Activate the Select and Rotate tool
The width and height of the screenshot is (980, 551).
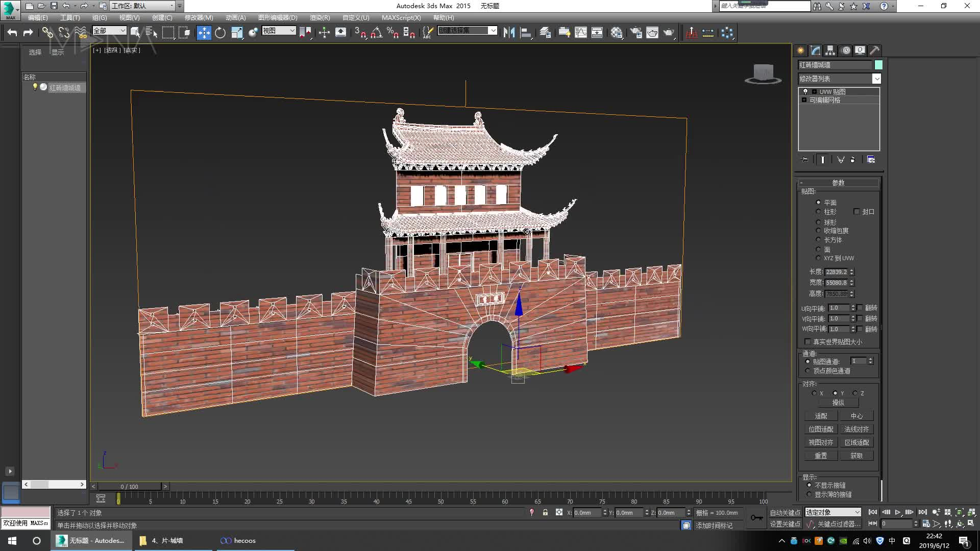click(x=220, y=33)
